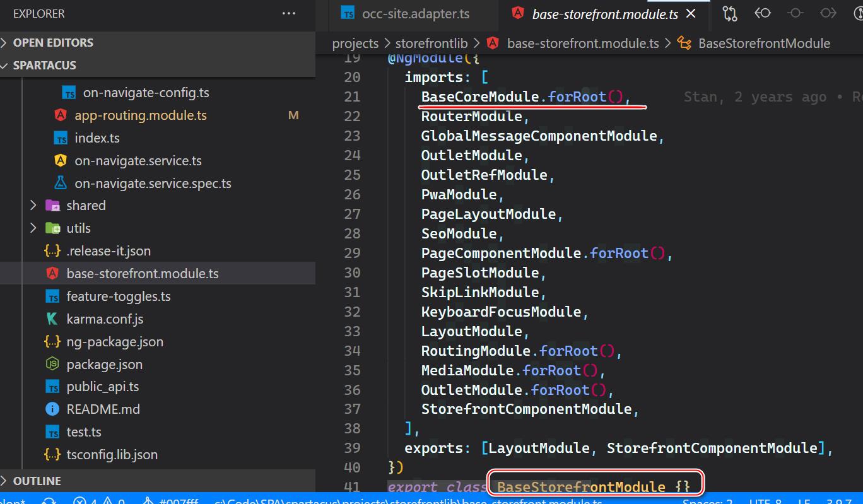Click line number 33 in the gutter
This screenshot has height=504, width=863.
tap(353, 331)
